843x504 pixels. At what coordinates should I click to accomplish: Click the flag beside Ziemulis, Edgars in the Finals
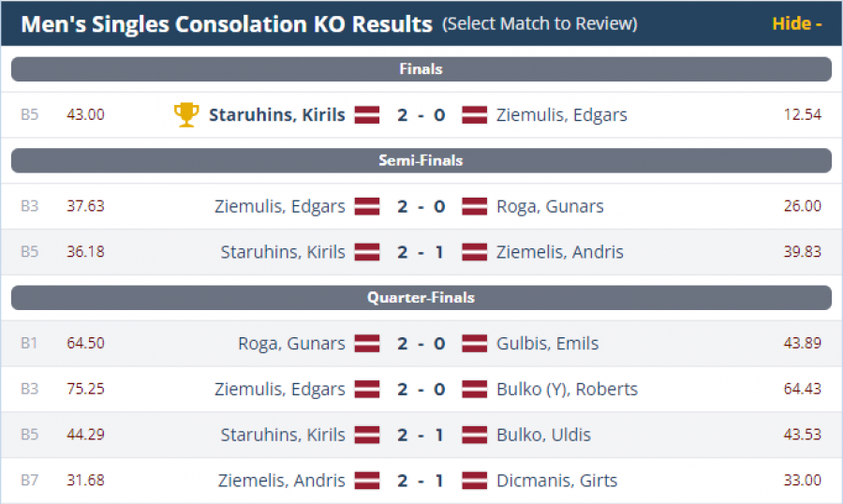click(475, 115)
